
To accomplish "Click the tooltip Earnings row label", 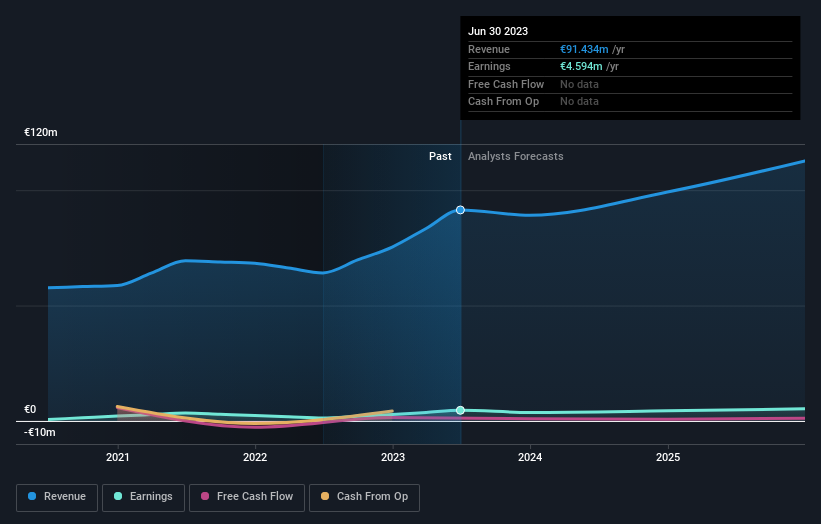I will 489,66.
